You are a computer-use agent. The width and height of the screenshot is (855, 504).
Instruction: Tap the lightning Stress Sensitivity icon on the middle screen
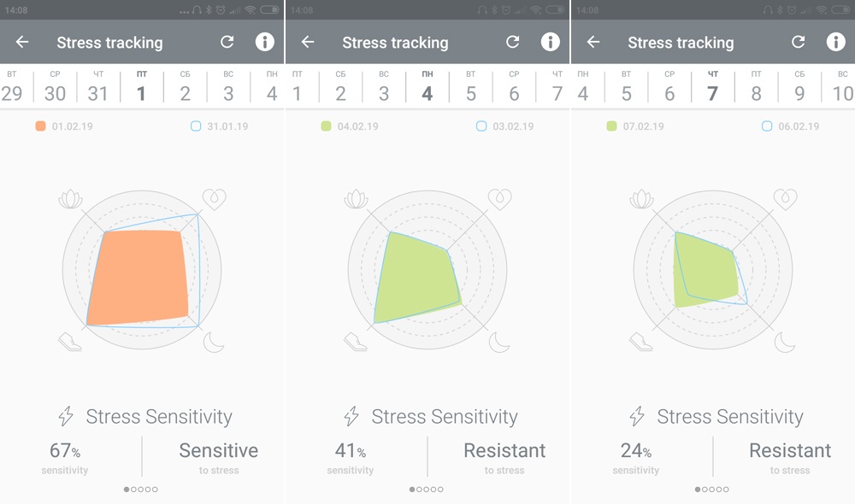click(x=351, y=417)
